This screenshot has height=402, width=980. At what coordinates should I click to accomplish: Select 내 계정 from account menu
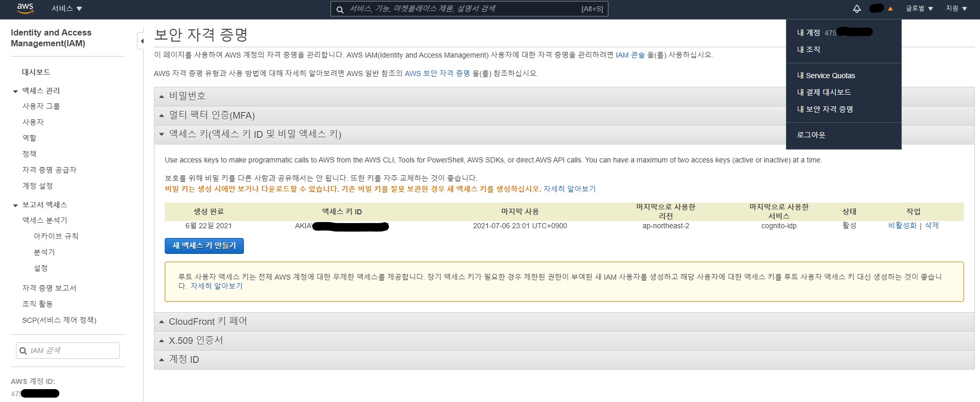[x=808, y=32]
